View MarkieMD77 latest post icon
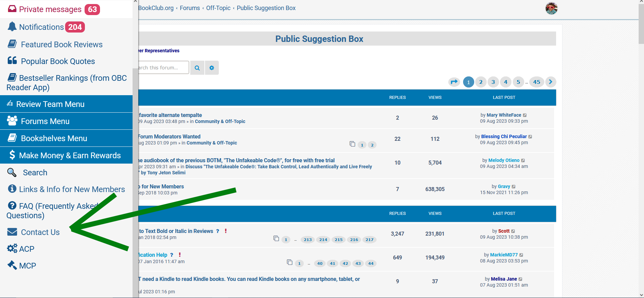This screenshot has height=298, width=644. (x=521, y=255)
